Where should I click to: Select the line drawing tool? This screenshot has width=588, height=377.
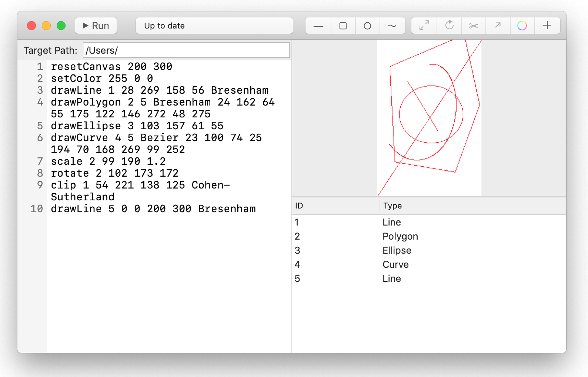[318, 26]
